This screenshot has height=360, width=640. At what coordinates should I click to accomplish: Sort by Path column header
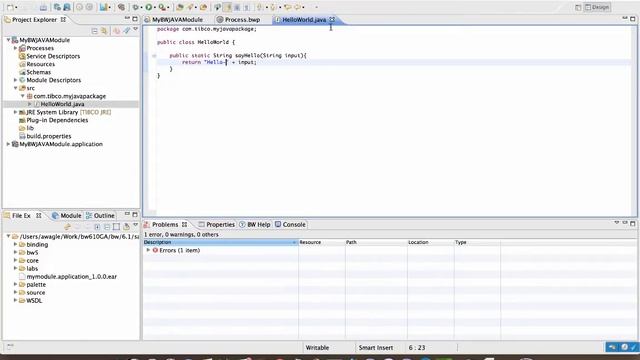pyautogui.click(x=376, y=242)
